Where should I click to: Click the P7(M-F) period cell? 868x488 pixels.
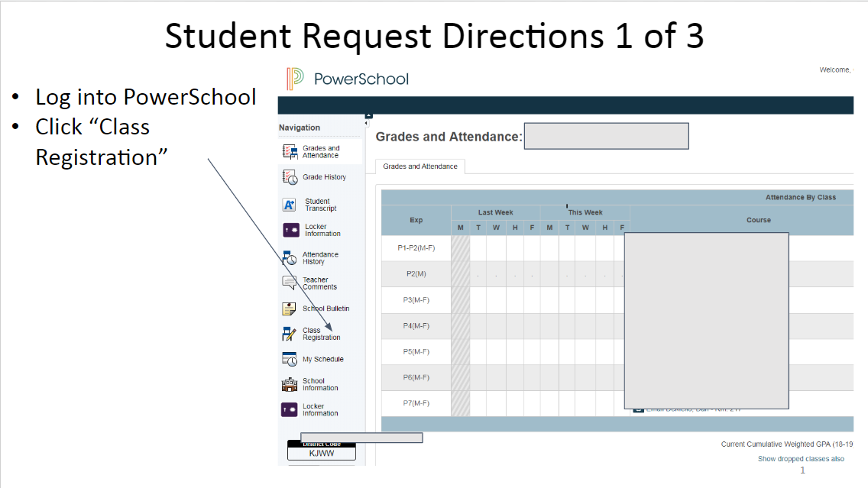[x=416, y=402]
